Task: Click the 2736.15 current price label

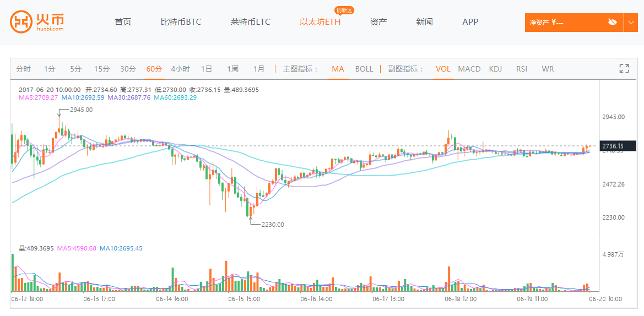Action: [612, 146]
